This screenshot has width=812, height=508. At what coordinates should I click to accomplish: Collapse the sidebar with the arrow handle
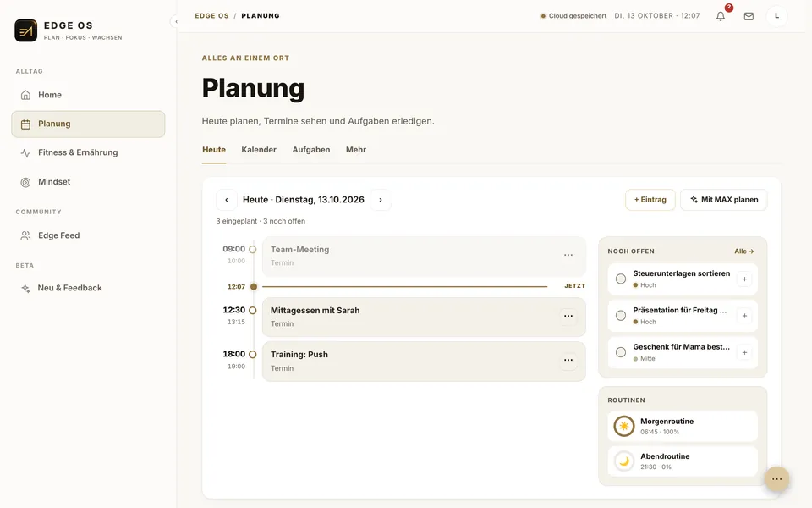coord(175,21)
